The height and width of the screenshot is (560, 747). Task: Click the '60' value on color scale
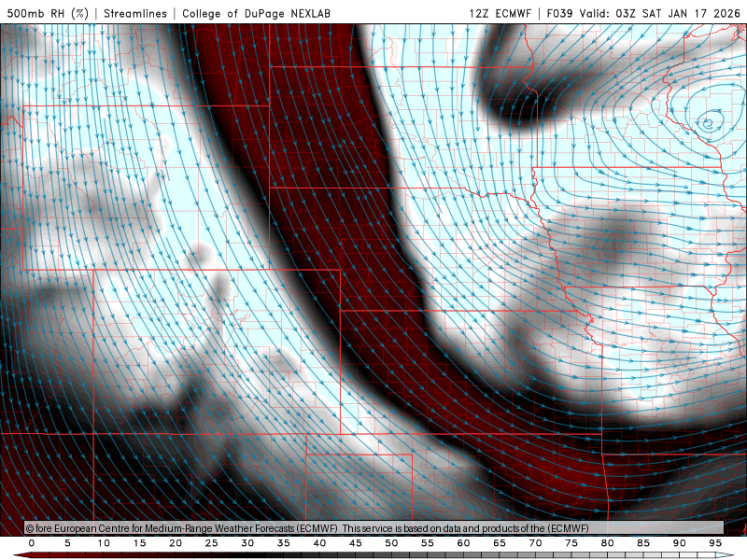click(x=463, y=543)
